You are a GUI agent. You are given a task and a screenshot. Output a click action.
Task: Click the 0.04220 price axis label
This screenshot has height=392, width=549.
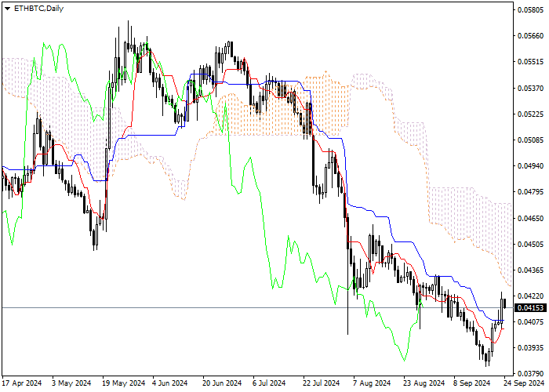530,296
